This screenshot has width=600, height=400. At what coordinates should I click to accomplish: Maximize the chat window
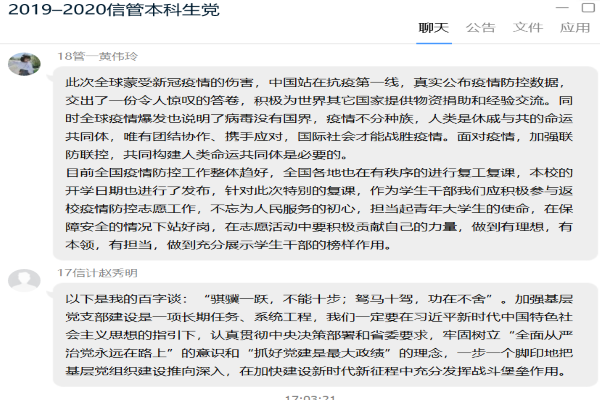588,8
